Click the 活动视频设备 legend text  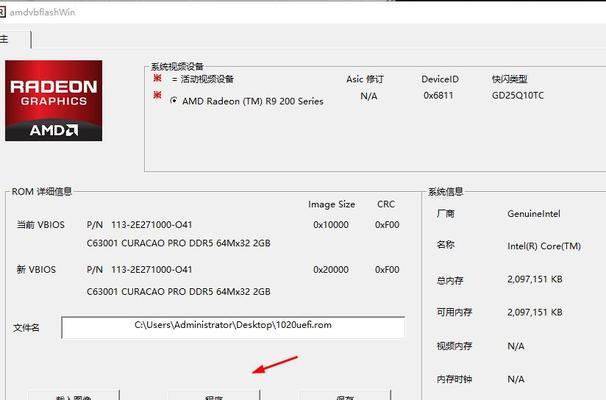point(207,79)
